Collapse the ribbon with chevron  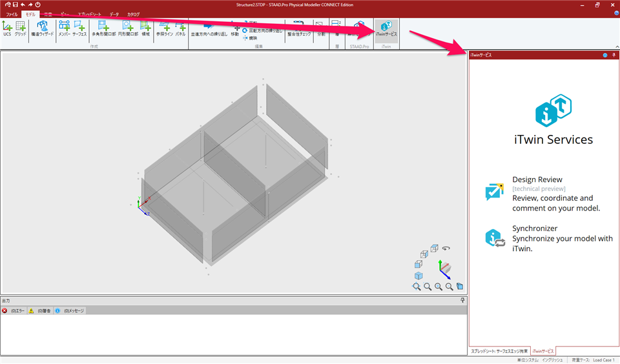point(617,46)
